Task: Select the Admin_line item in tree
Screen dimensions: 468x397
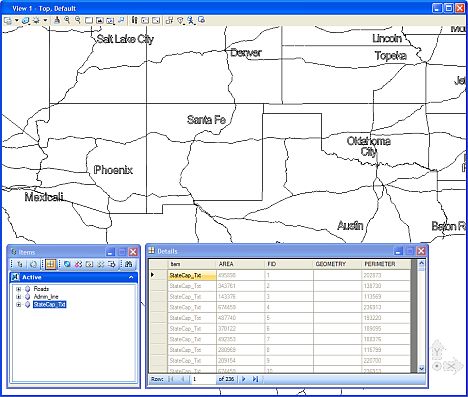Action: click(46, 297)
